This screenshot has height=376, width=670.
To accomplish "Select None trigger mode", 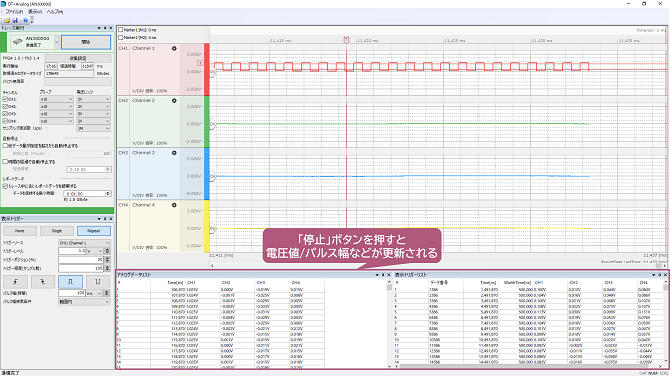I will pyautogui.click(x=20, y=231).
